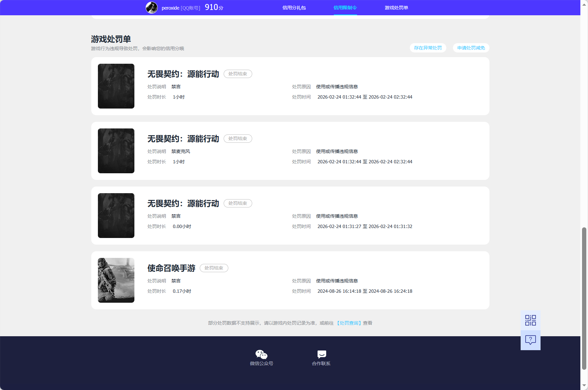Screen dimensions: 588x390
Task: Click the 微信公众号 footer label
Action: (x=261, y=363)
